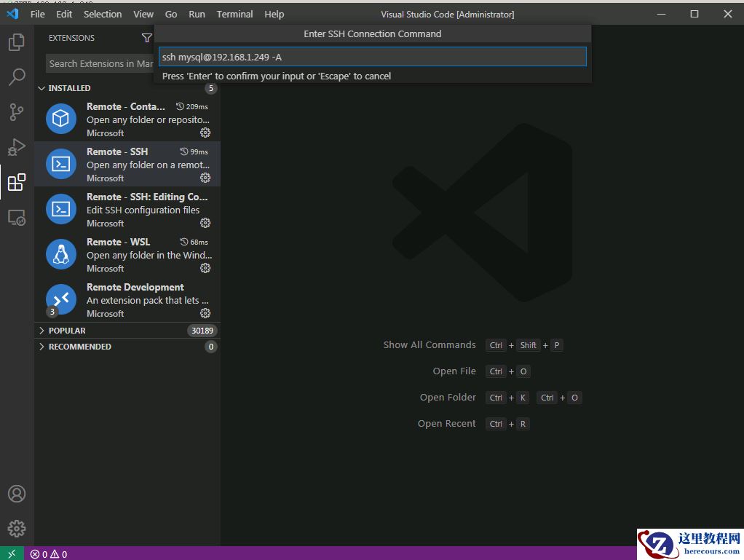Open gear settings for Remote - SSH extension
Viewport: 744px width, 560px height.
coord(205,178)
